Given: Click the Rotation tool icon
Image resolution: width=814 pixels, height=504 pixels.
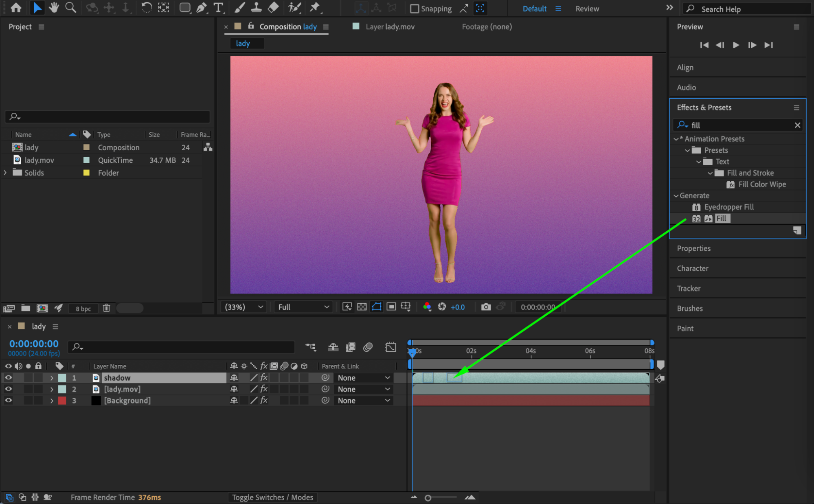Looking at the screenshot, I should 146,8.
